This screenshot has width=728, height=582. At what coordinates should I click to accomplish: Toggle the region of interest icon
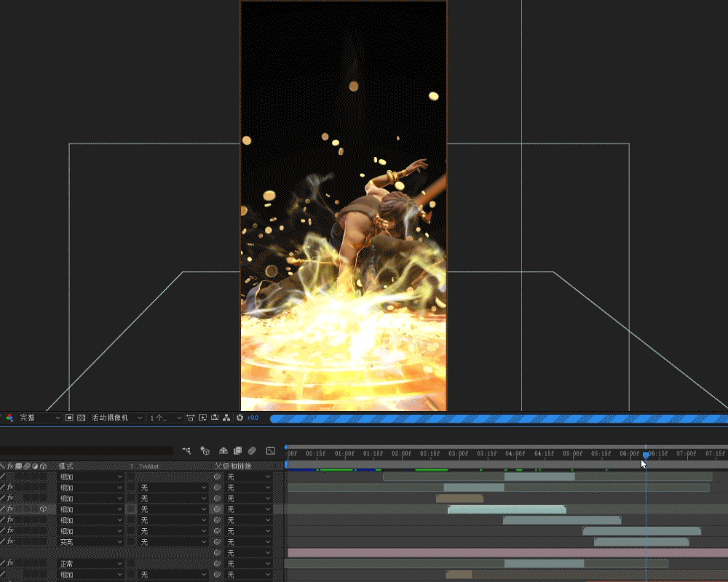click(x=69, y=418)
